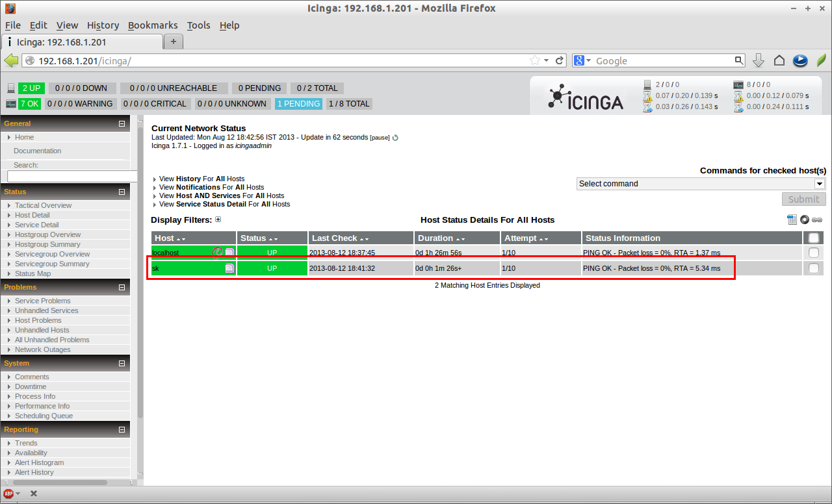The image size is (832, 504).
Task: Expand Display Filters with the plus icon
Action: (x=218, y=220)
